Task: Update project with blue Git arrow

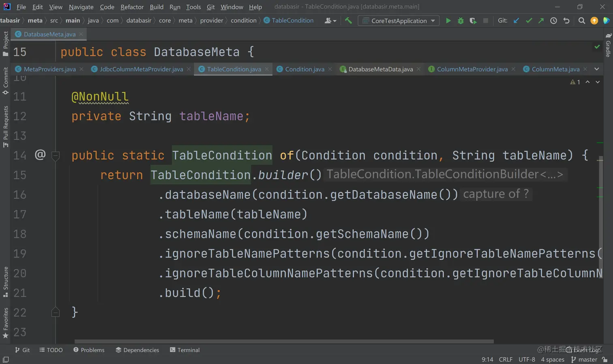Action: (x=516, y=21)
